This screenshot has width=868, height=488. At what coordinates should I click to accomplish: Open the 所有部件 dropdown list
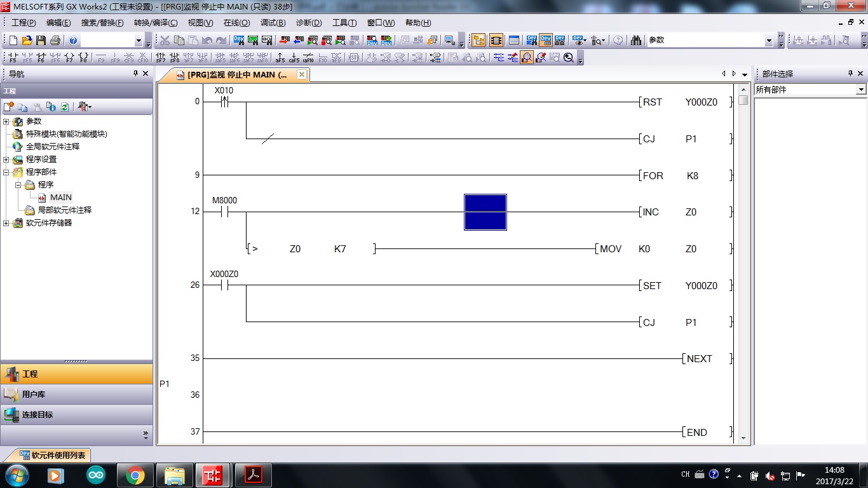(861, 90)
